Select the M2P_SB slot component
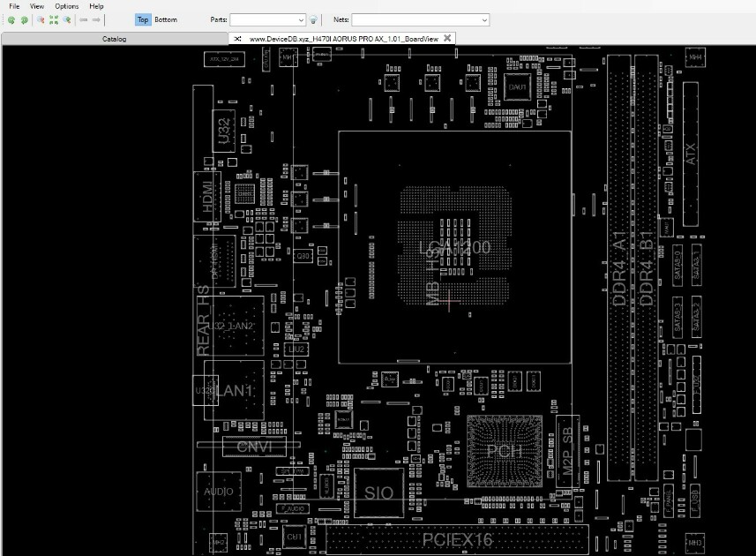 coord(567,451)
